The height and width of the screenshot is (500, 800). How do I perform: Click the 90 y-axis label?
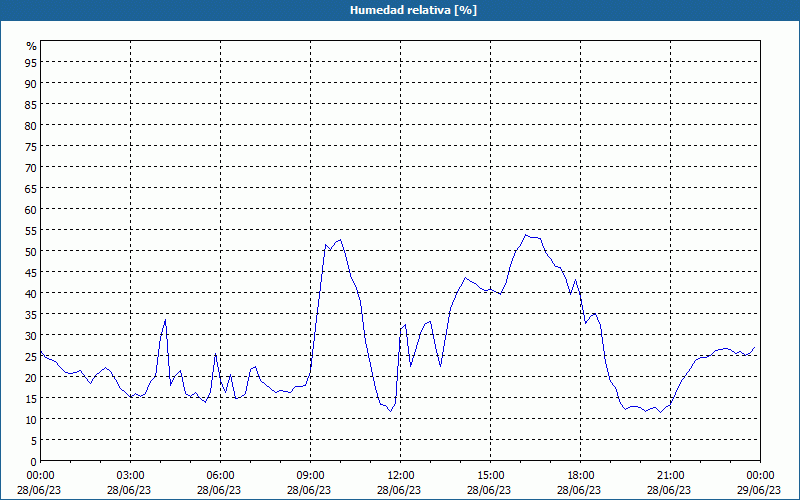[x=31, y=83]
